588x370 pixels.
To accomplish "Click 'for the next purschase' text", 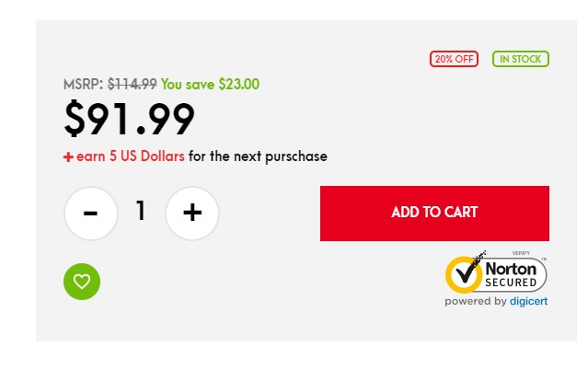I will click(258, 156).
